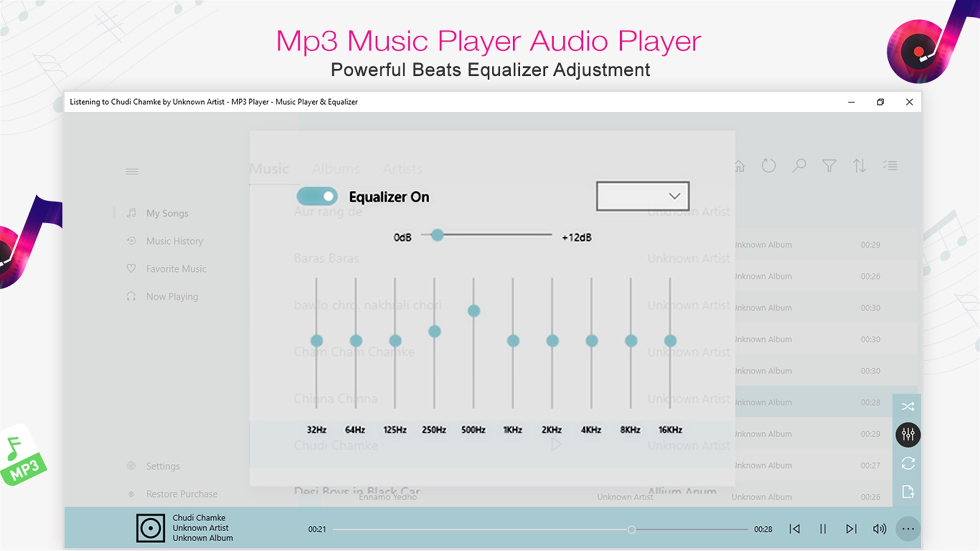Open the more options ellipsis button
This screenshot has width=980, height=551.
[x=908, y=529]
